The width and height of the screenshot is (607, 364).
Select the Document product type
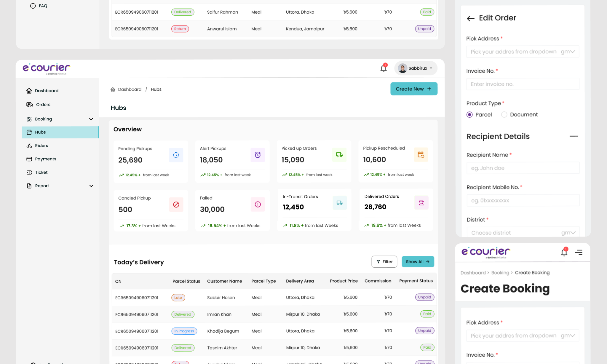click(504, 114)
